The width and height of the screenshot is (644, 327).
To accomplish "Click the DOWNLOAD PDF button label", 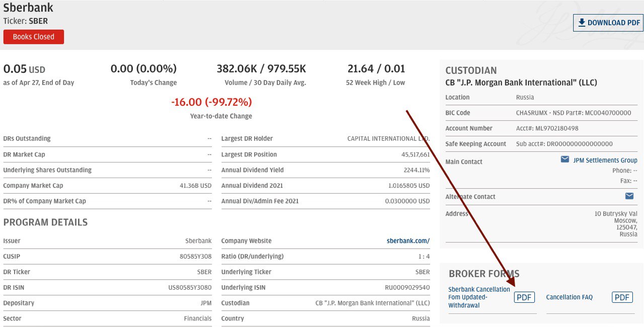I will [x=613, y=23].
